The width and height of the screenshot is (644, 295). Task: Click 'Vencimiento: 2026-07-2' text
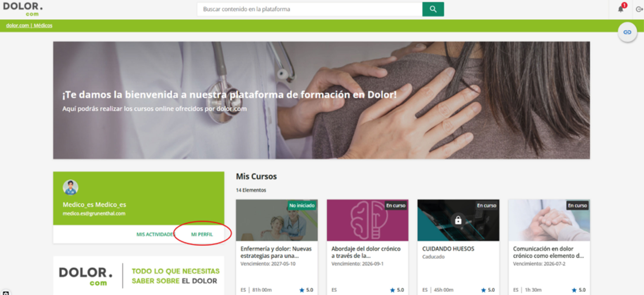coord(539,264)
